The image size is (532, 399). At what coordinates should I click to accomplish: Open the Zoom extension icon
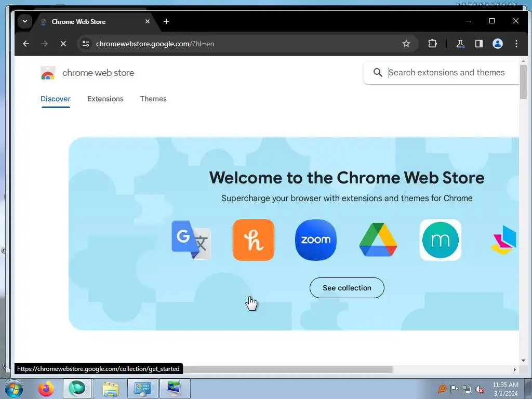click(x=316, y=240)
